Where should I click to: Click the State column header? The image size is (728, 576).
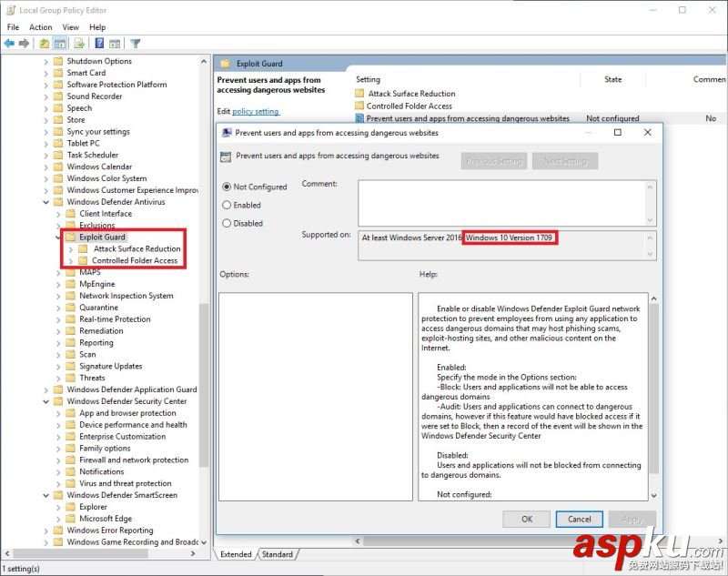[612, 79]
